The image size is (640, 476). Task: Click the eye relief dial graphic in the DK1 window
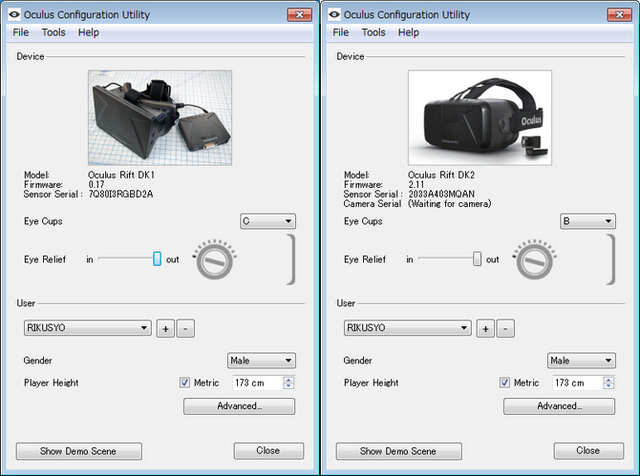coord(215,259)
